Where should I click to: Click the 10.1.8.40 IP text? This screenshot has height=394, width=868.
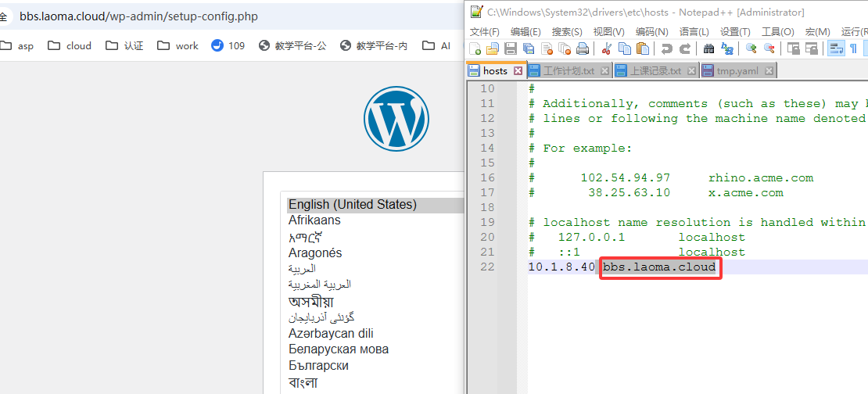click(561, 267)
